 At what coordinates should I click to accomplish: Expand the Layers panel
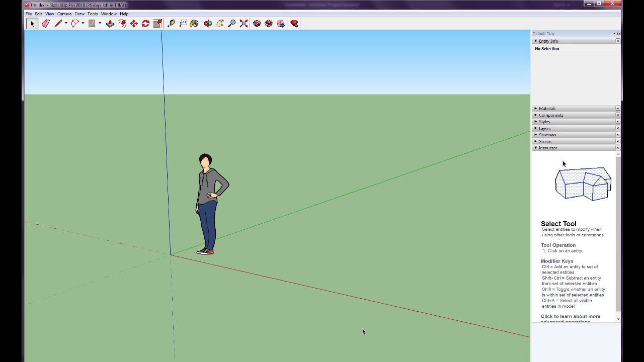(x=535, y=128)
